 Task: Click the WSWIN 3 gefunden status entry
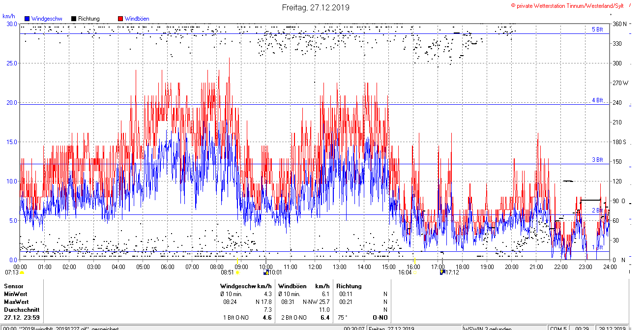[488, 328]
